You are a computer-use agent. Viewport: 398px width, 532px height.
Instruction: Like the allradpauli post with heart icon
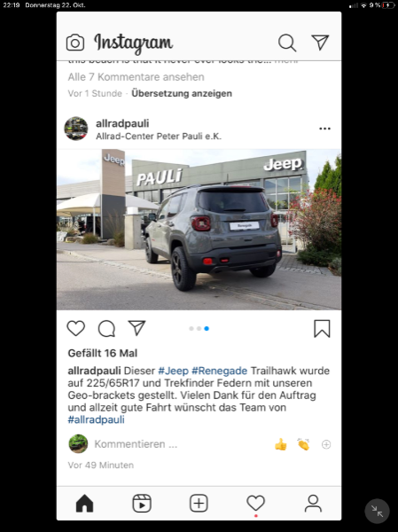75,328
